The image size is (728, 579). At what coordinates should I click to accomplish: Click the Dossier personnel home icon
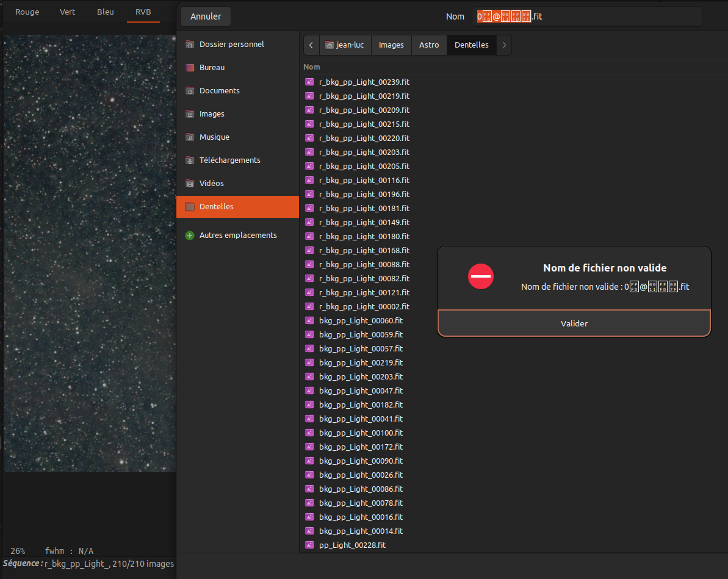click(x=189, y=44)
